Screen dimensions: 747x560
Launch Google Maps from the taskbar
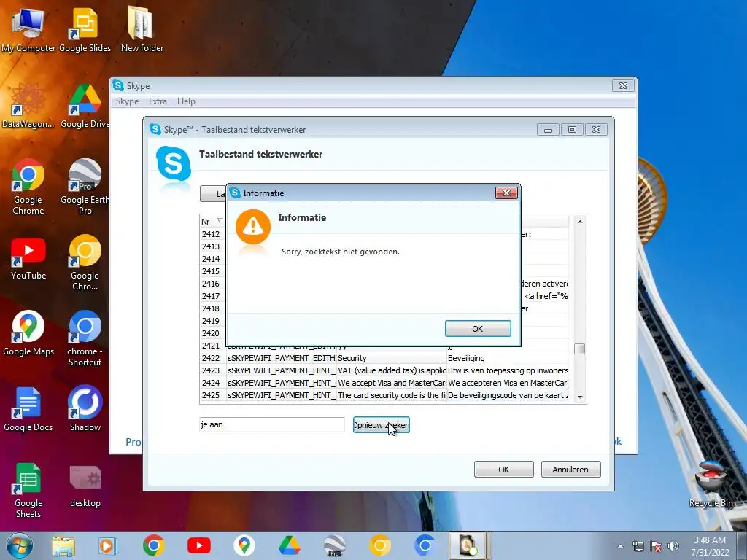(x=244, y=545)
